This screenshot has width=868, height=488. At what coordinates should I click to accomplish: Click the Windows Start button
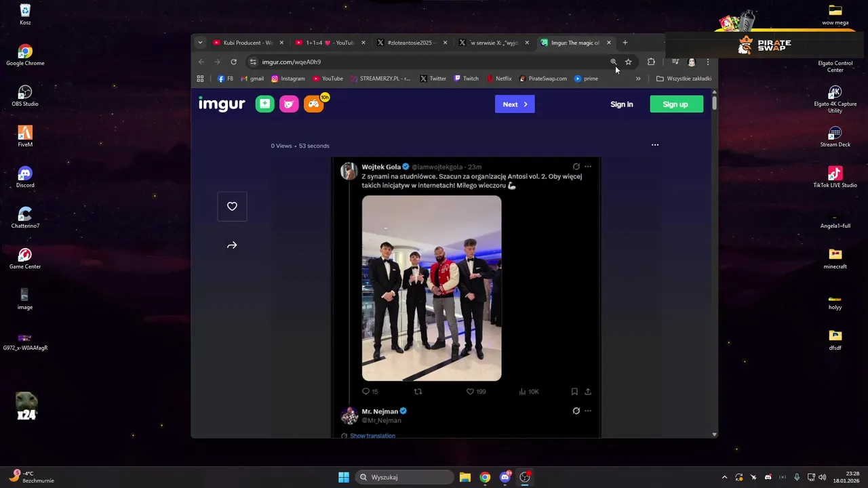[344, 477]
